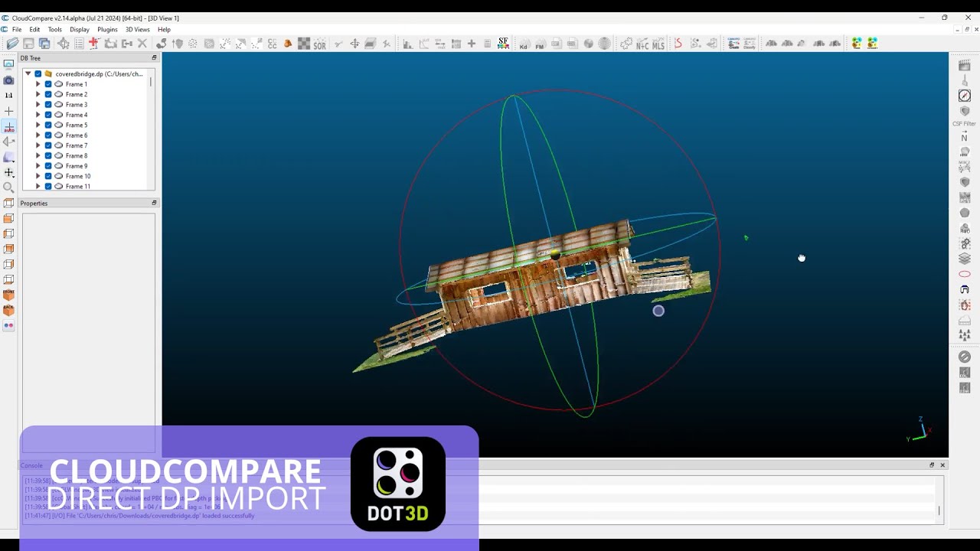Open the point list picking tool

pyautogui.click(x=79, y=44)
